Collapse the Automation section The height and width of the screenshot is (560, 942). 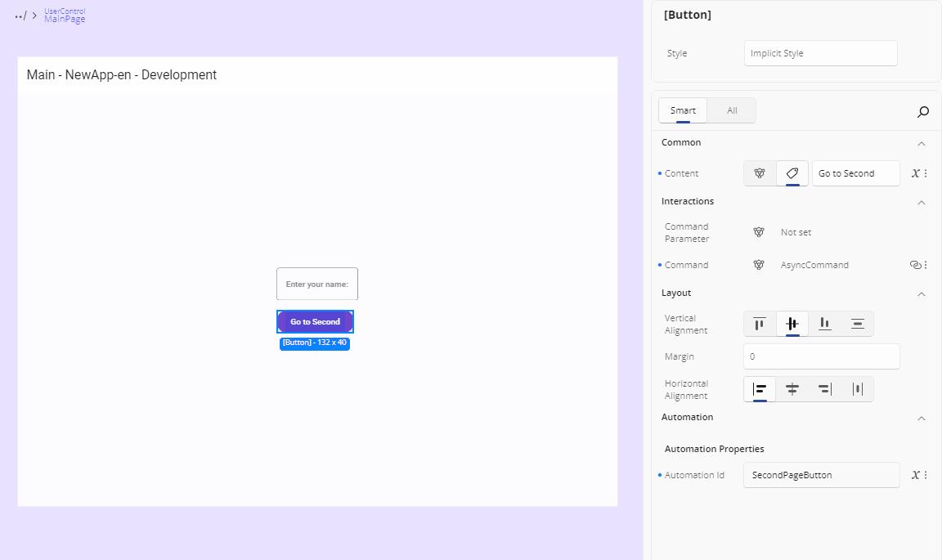click(922, 418)
